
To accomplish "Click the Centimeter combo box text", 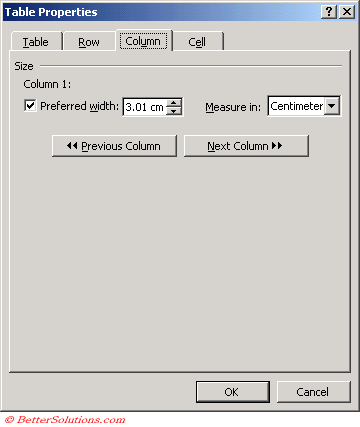I will click(x=296, y=106).
